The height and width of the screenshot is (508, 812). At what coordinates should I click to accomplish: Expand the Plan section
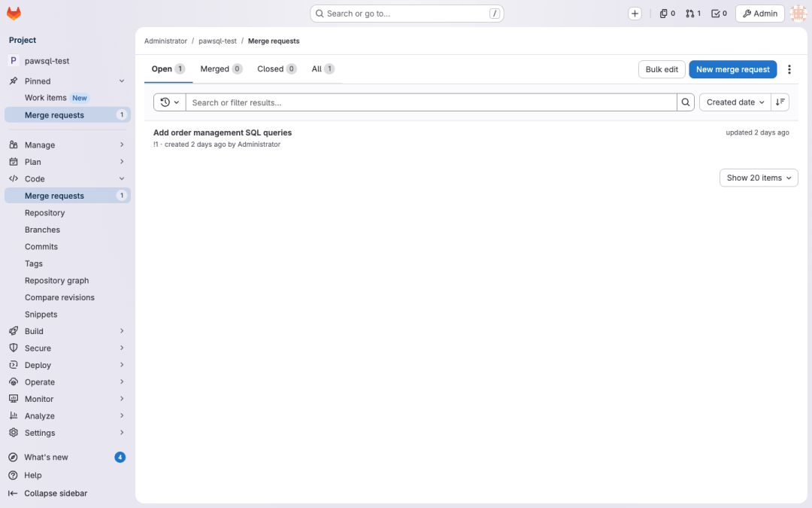[x=68, y=162]
